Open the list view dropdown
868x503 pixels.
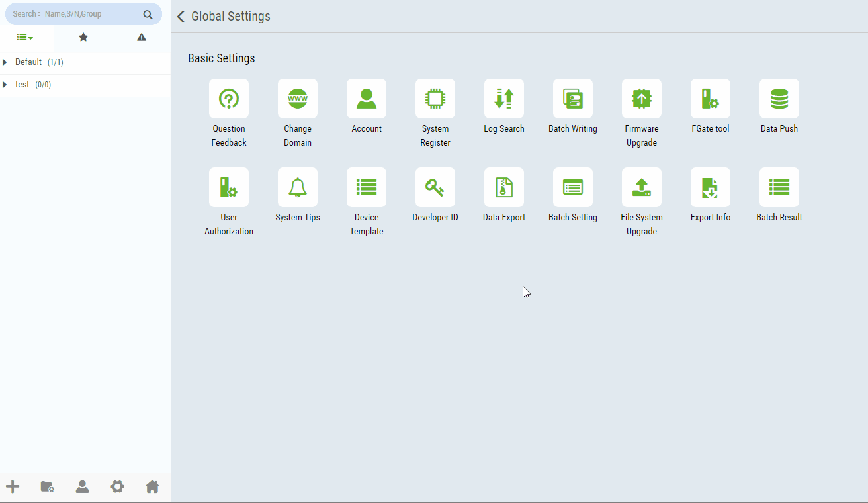coord(25,38)
